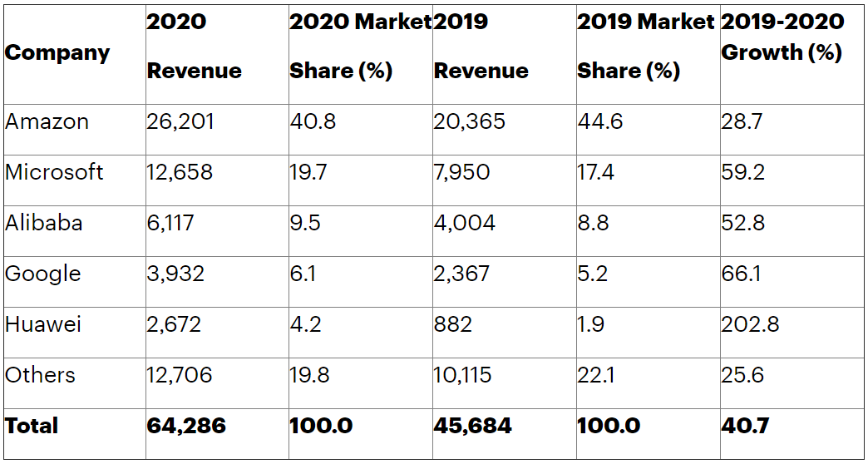Click Alibaba's 2020 market share 9.5
The image size is (868, 464).
coord(307,223)
